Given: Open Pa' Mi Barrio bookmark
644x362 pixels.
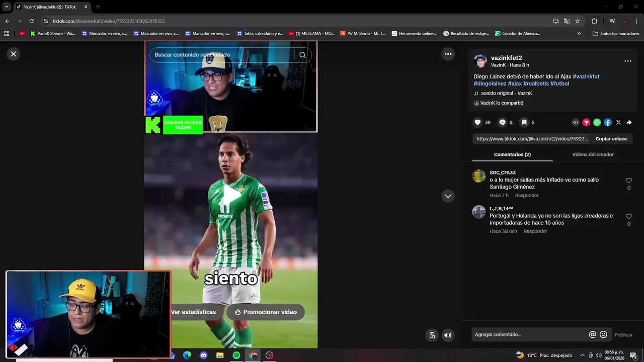Looking at the screenshot, I should (363, 34).
